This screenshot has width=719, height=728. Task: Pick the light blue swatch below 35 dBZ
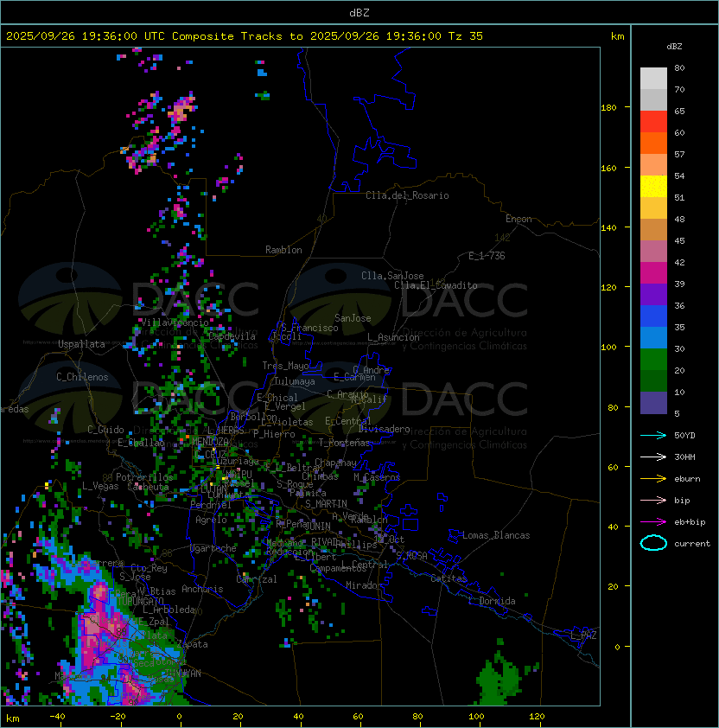pyautogui.click(x=653, y=337)
